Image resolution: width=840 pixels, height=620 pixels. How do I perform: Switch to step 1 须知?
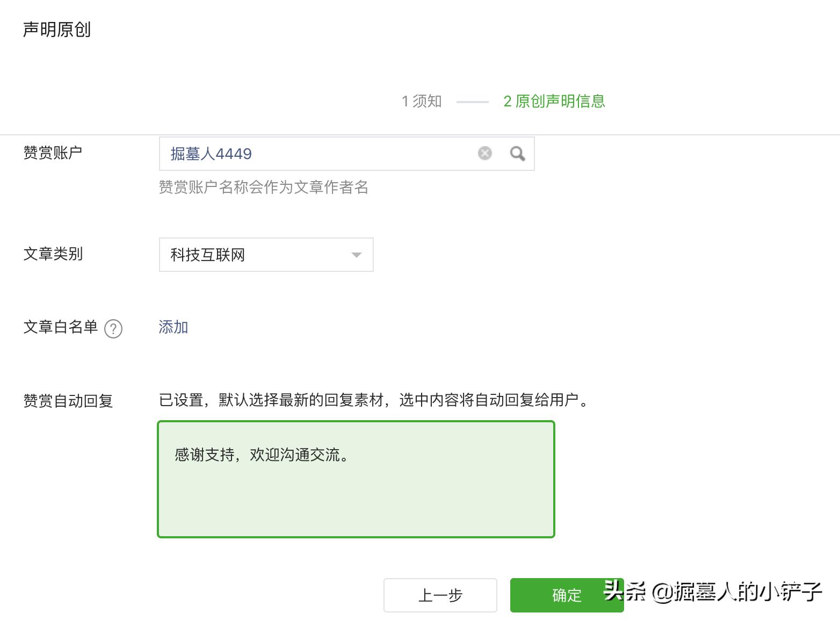pos(421,101)
